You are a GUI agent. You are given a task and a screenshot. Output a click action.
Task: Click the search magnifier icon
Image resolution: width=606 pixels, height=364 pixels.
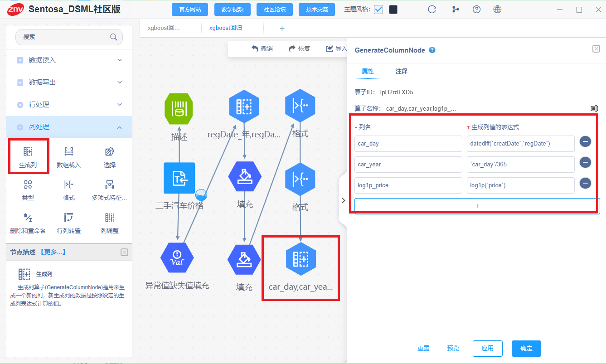(114, 37)
